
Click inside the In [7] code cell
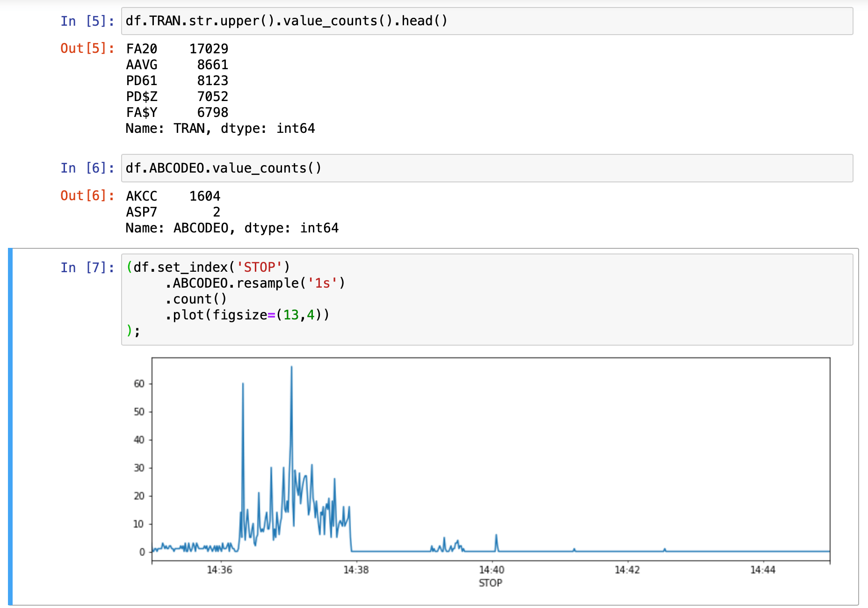[487, 300]
